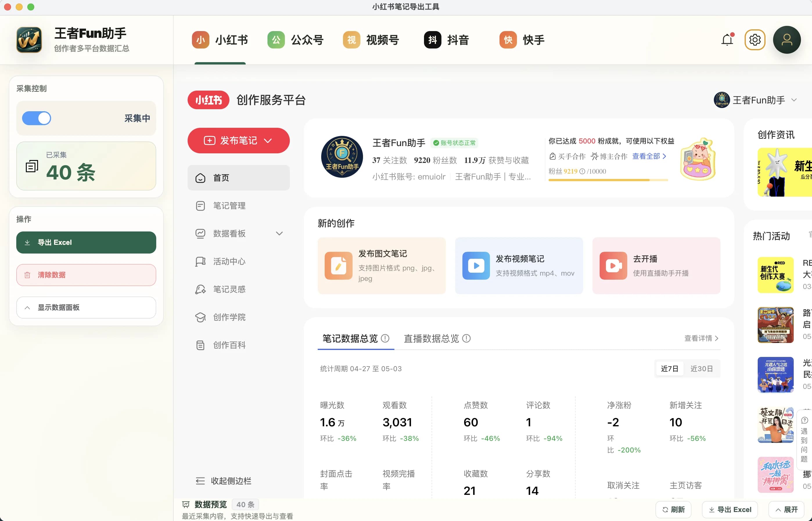This screenshot has width=812, height=521.
Task: Click the 光遇人气之选 blue activity thumbnail
Action: pyautogui.click(x=775, y=375)
